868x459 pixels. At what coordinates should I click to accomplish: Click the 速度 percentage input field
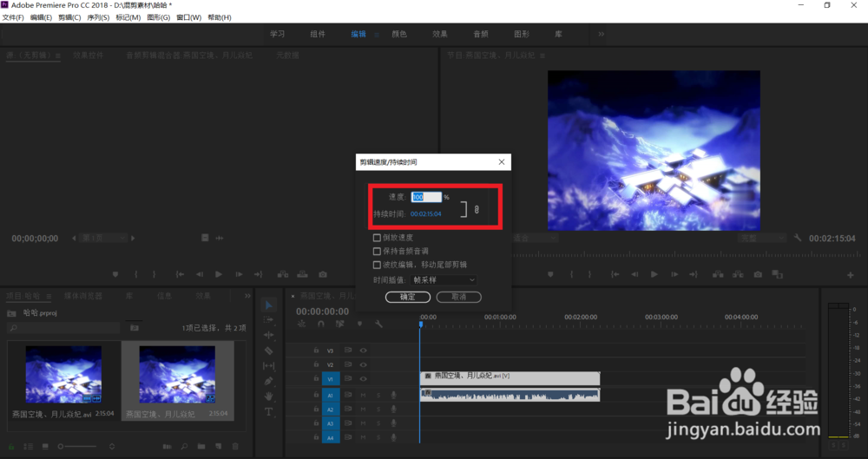pyautogui.click(x=426, y=197)
